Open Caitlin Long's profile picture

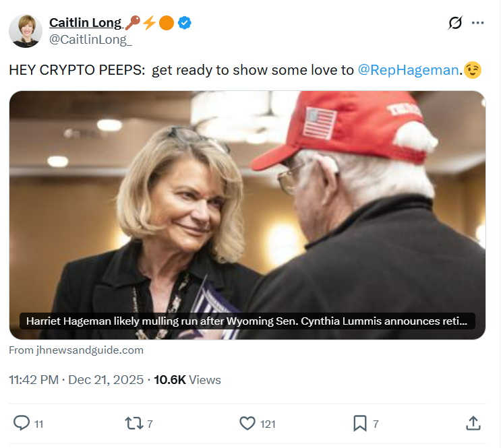(x=26, y=31)
